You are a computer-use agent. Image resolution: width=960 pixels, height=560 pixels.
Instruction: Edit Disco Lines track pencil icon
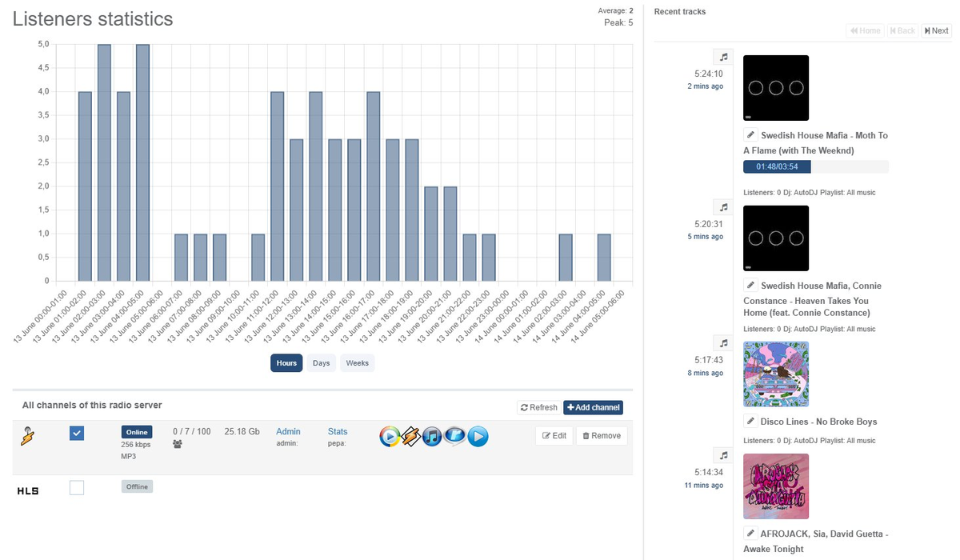point(750,422)
